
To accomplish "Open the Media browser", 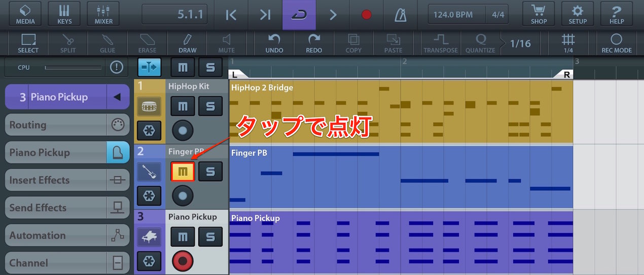I will (25, 15).
